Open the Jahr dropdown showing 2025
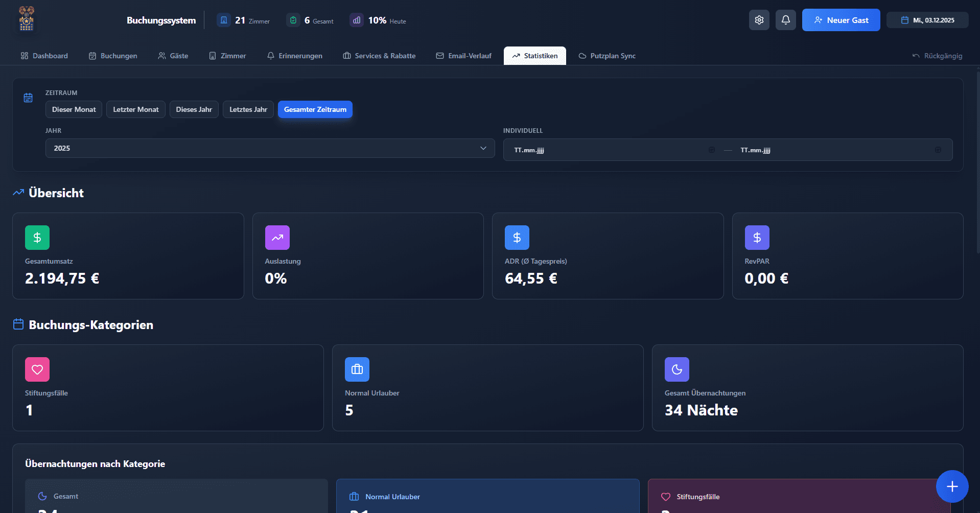 pos(270,148)
